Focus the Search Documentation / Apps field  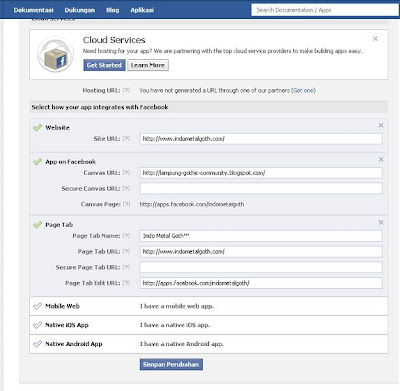325,10
